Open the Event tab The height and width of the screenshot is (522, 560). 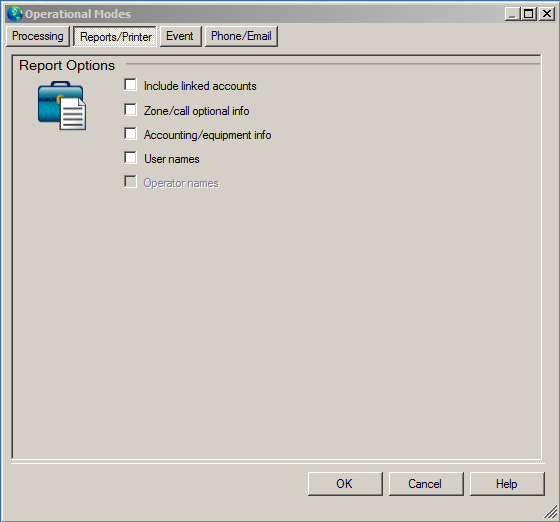tap(181, 36)
